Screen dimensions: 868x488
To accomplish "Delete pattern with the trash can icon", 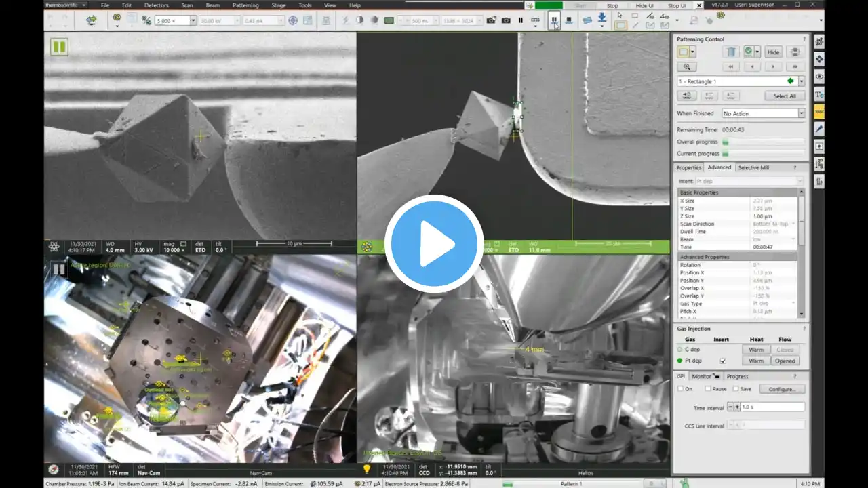I will [x=730, y=52].
